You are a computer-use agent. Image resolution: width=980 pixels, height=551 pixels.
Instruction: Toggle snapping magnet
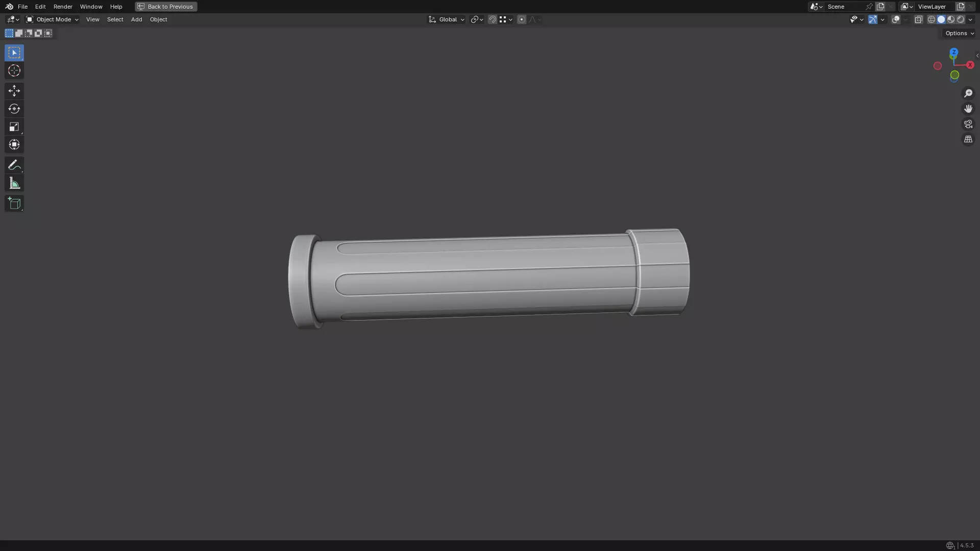(x=492, y=19)
